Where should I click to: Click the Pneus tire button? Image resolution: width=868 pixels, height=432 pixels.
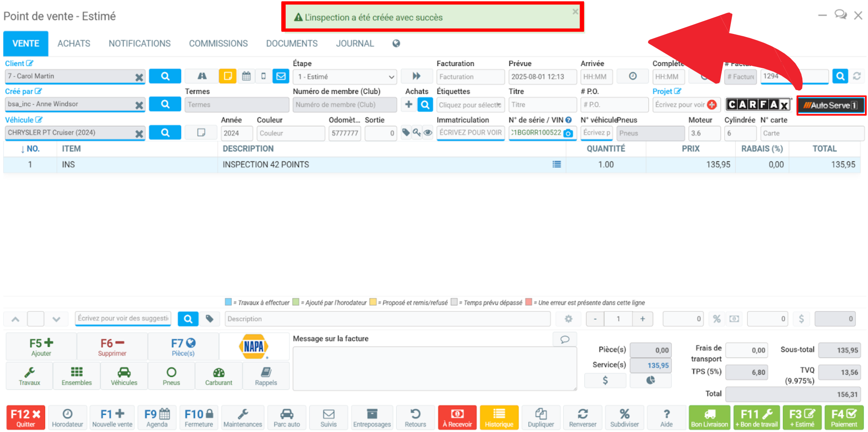click(171, 376)
